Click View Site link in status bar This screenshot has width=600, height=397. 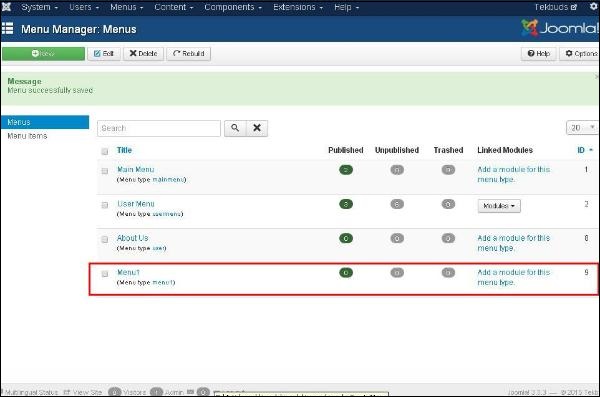[83, 392]
